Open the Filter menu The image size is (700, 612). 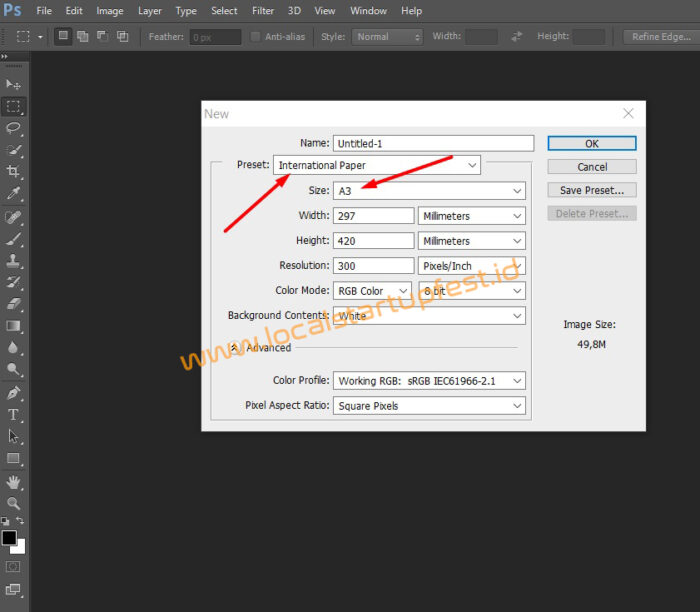click(x=262, y=11)
